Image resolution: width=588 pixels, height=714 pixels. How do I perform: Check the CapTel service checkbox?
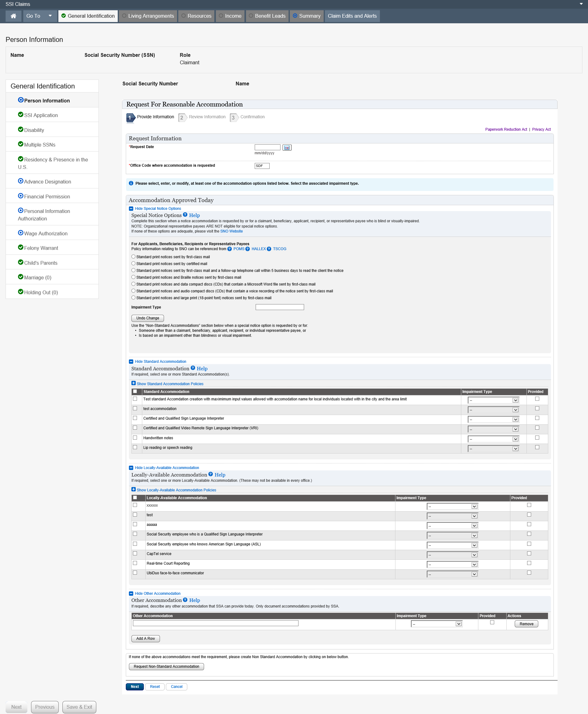135,554
